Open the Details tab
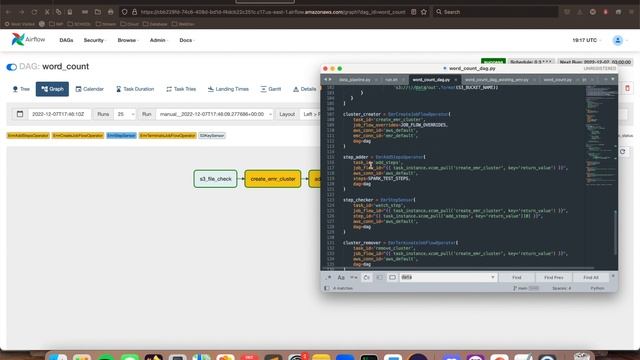 click(304, 89)
